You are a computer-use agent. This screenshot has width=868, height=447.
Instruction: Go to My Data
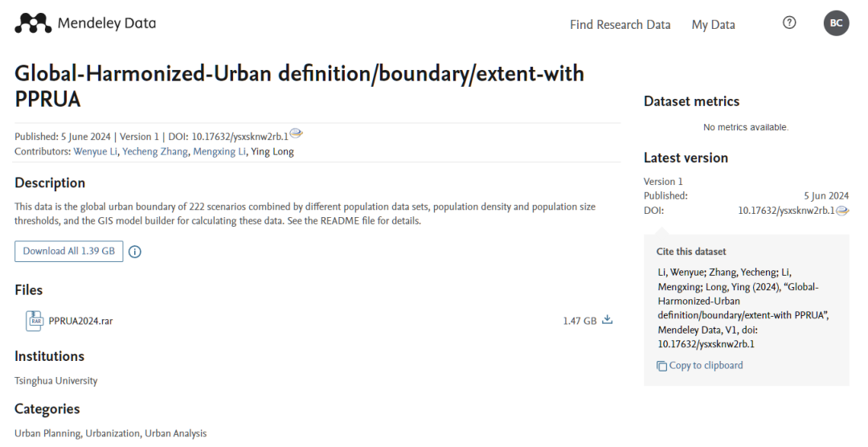713,25
